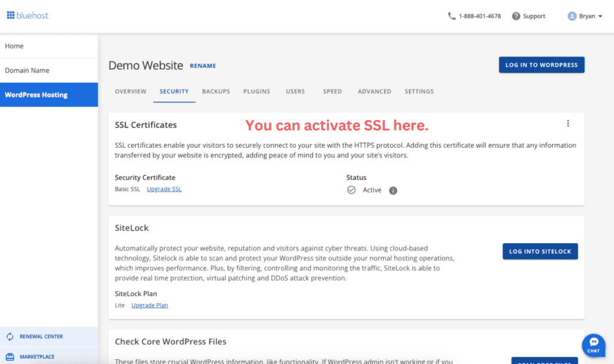Screen dimensions: 614x364
Task: Click Rename next to Demo Website
Action: point(203,66)
